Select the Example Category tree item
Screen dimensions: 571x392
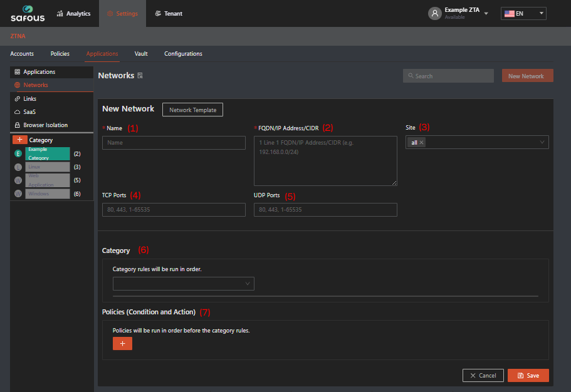[47, 153]
